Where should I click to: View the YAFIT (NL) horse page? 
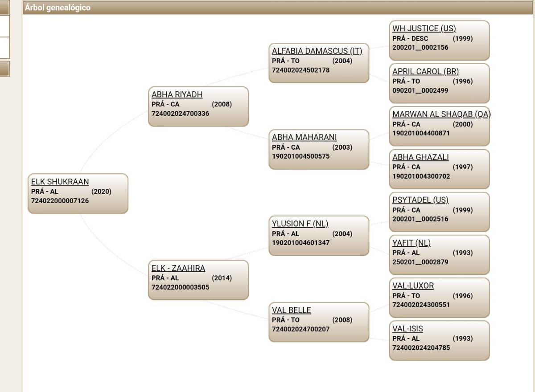click(x=412, y=243)
